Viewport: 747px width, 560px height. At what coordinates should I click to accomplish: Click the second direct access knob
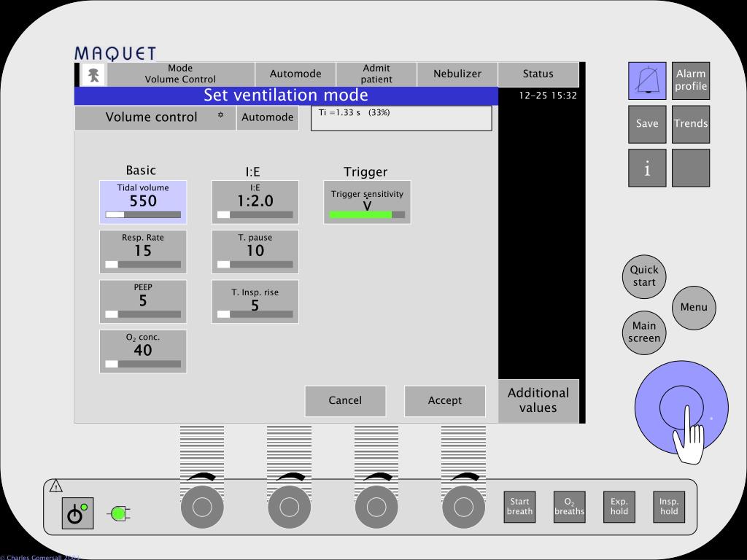coord(289,507)
